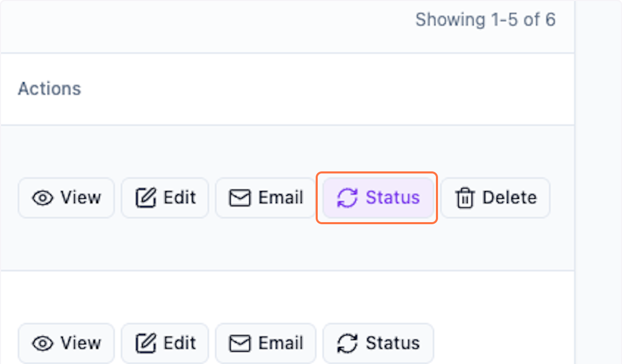
Task: Click the refresh icon in the highlighted Status button
Action: pyautogui.click(x=347, y=198)
